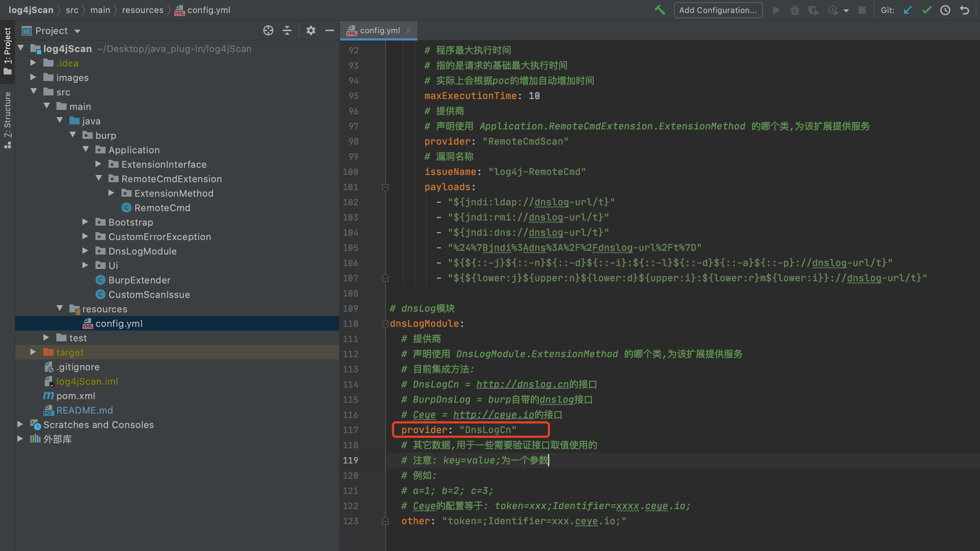Open Project panel settings gear
This screenshot has height=551, width=980.
click(x=311, y=31)
